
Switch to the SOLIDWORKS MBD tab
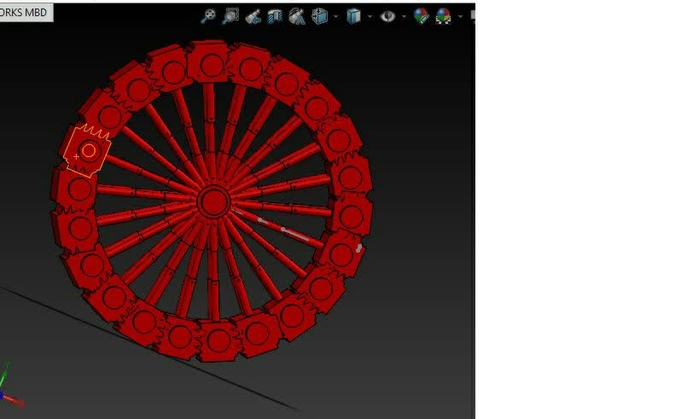pos(25,12)
